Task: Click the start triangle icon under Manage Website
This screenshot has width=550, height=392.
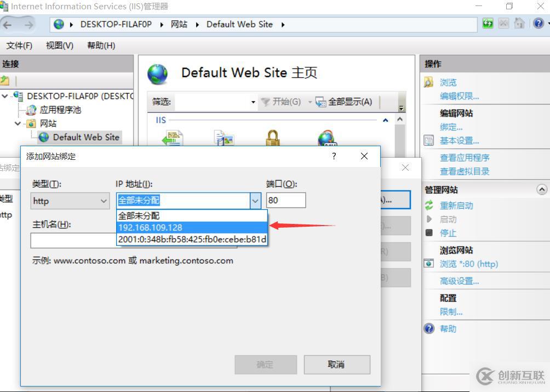Action: (429, 219)
